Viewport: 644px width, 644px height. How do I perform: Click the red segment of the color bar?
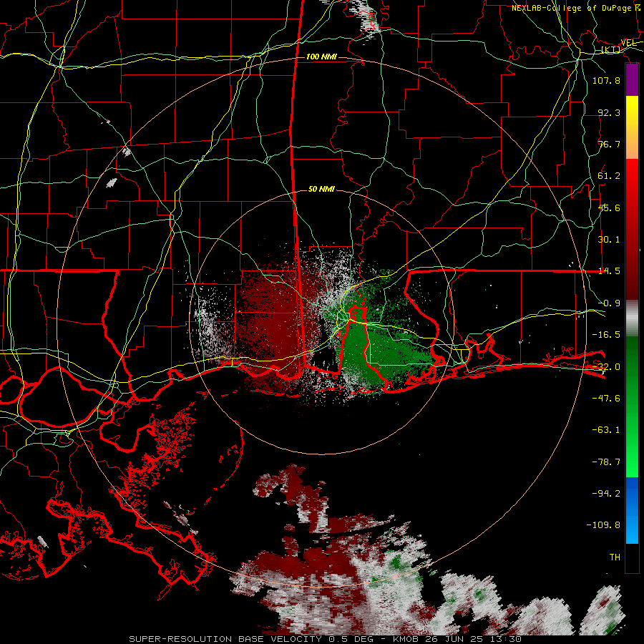632,229
